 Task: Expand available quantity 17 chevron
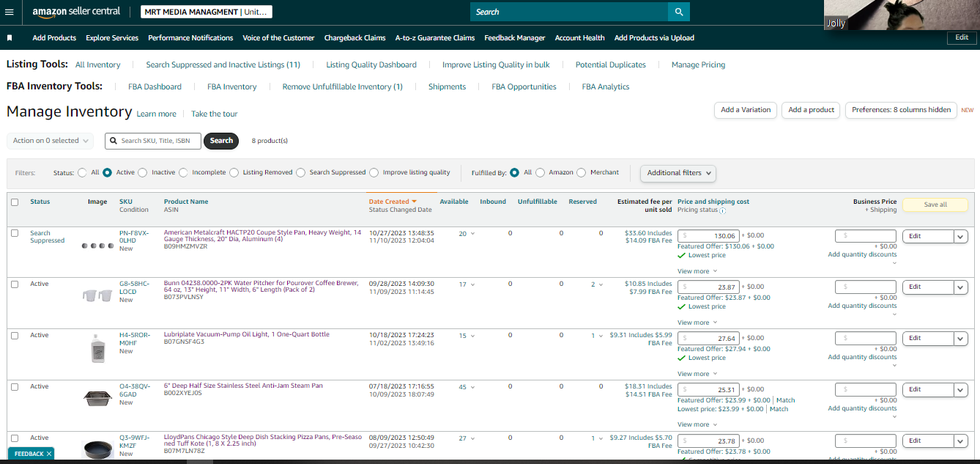coord(472,285)
